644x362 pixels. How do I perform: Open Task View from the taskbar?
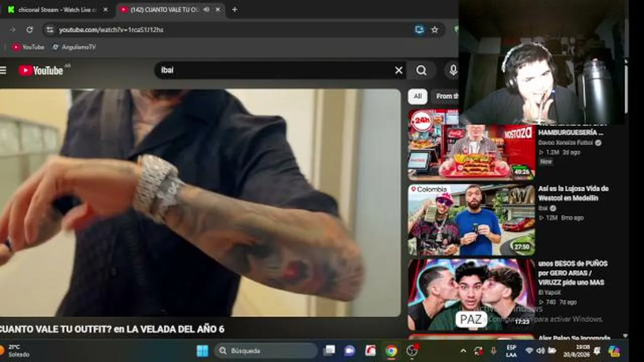329,350
